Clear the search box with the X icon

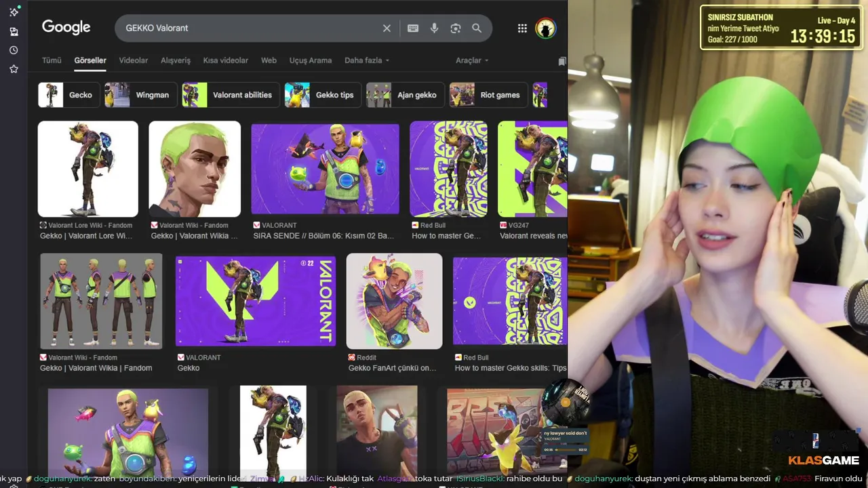pos(387,28)
